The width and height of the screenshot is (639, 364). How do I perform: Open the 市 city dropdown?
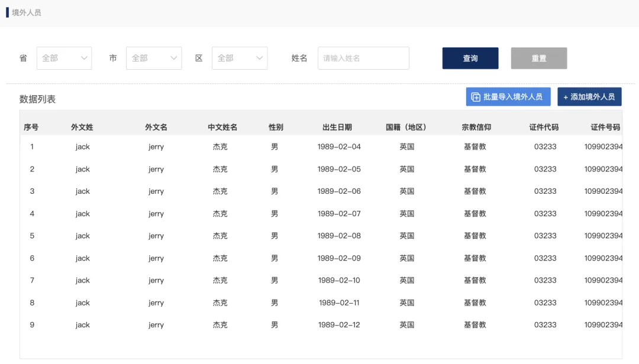point(154,58)
